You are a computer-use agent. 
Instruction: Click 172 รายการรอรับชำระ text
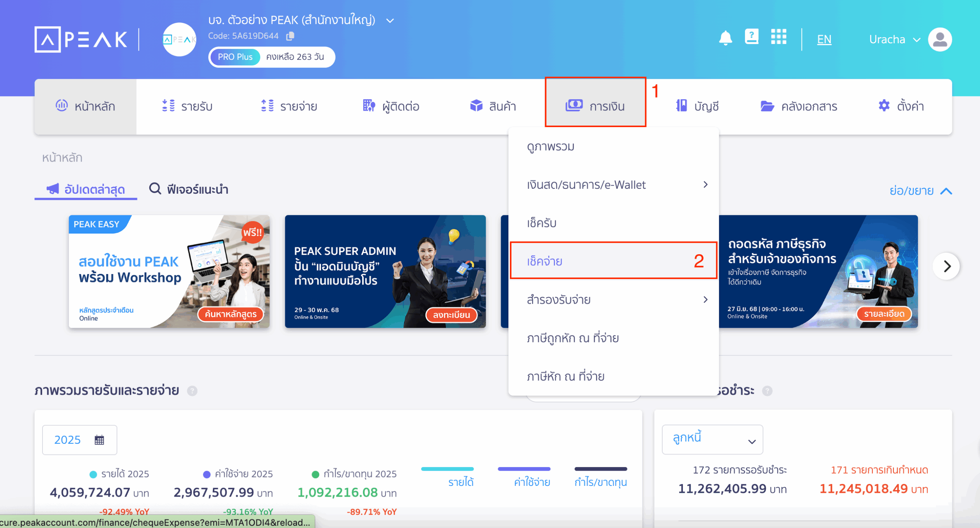tap(740, 470)
